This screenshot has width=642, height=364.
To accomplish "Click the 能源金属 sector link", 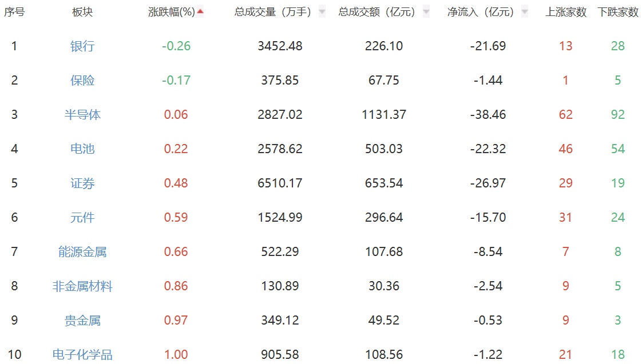I will click(82, 252).
